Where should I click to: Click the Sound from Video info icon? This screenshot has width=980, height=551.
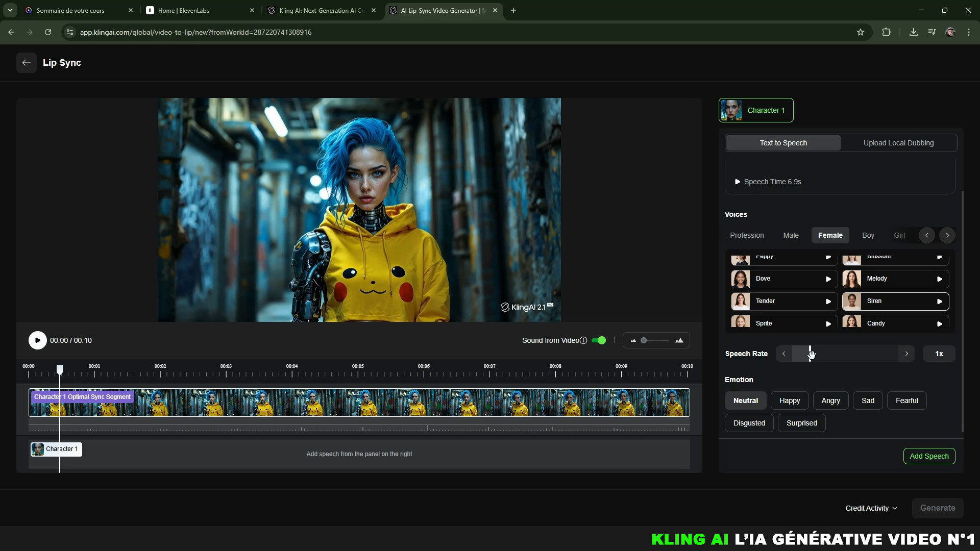(583, 340)
